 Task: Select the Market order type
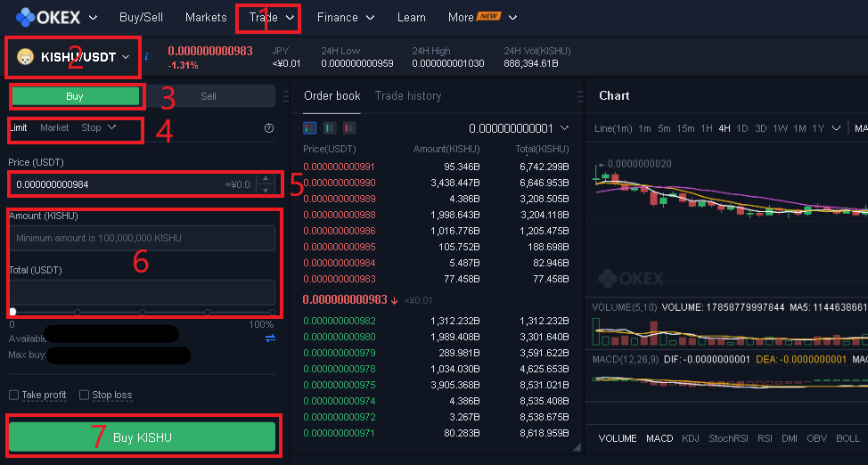pos(54,128)
